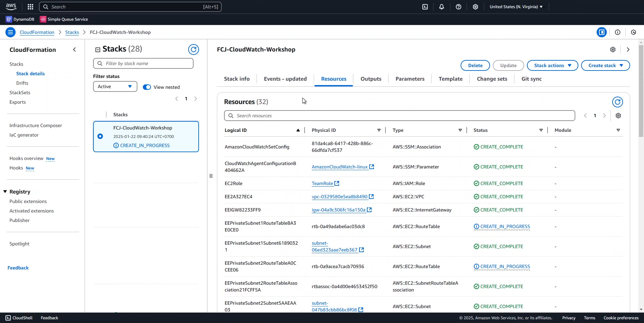This screenshot has height=323, width=644.
Task: Open the info panel icon
Action: pos(618,32)
